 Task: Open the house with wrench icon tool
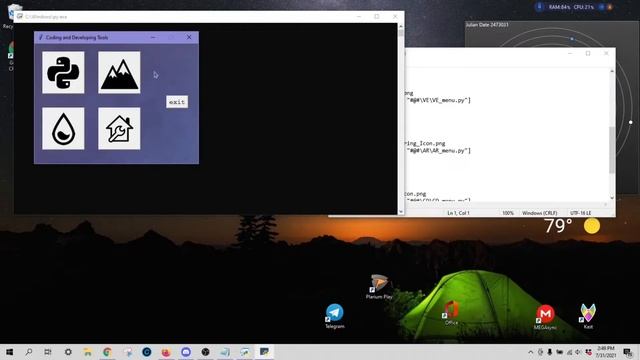coord(119,129)
